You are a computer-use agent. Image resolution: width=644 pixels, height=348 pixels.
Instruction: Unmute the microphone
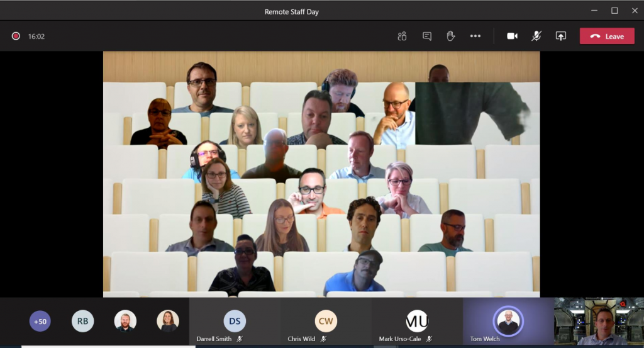click(x=536, y=36)
